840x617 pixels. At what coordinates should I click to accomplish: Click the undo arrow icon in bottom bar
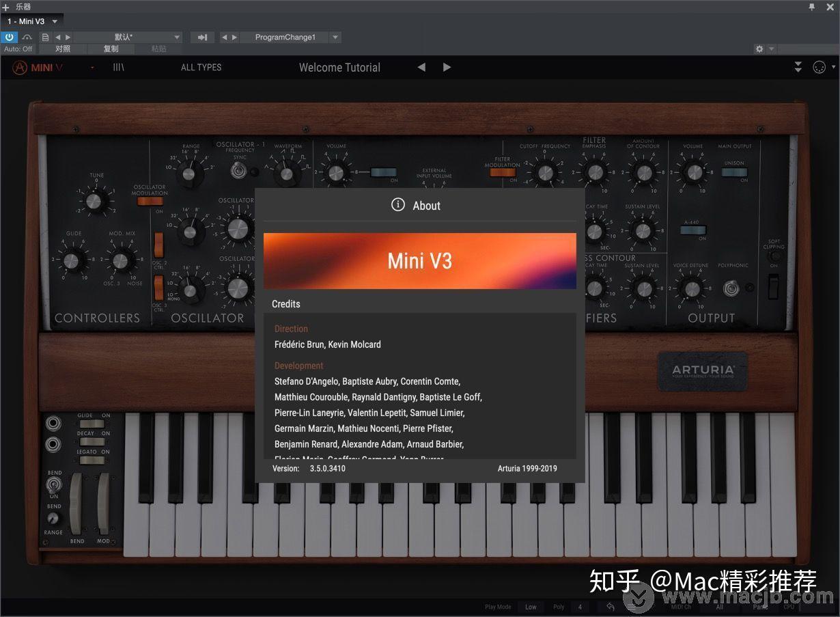pos(610,607)
